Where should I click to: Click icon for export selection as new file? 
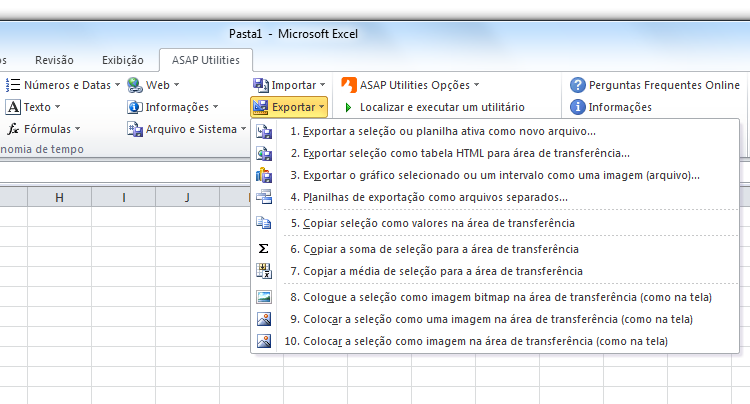(264, 131)
